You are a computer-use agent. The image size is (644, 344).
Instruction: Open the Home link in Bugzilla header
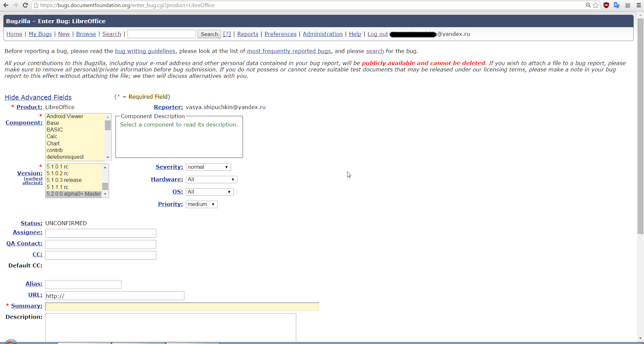tap(14, 34)
